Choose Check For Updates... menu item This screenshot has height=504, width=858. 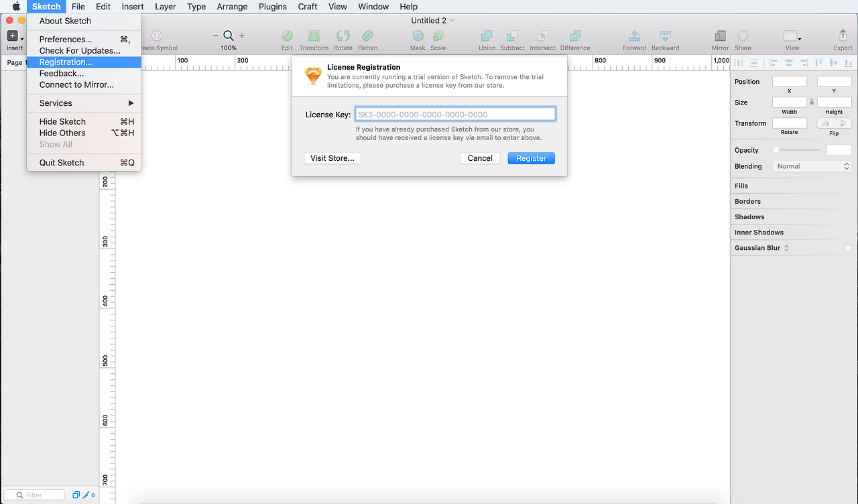pos(84,51)
